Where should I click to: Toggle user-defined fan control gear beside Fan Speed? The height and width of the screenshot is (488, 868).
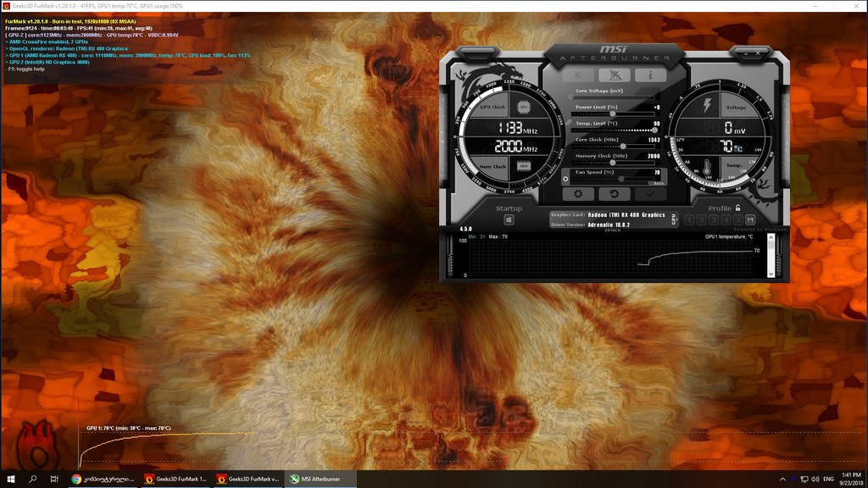[565, 179]
